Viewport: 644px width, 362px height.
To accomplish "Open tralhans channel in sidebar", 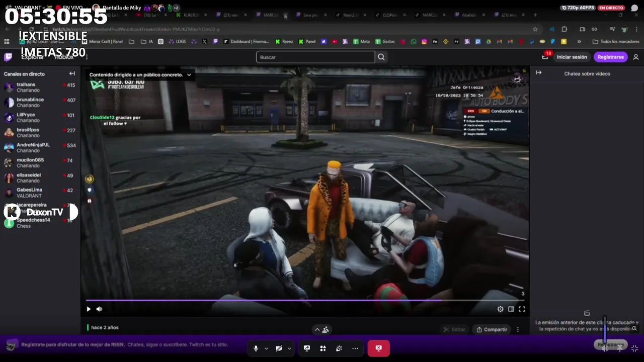I will coord(40,87).
